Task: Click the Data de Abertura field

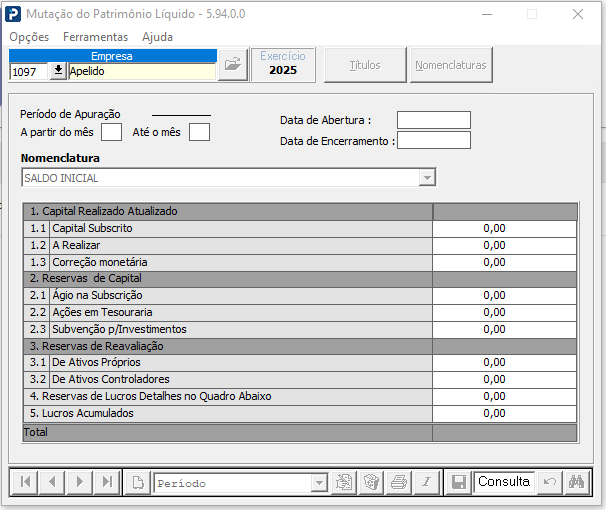Action: (433, 120)
